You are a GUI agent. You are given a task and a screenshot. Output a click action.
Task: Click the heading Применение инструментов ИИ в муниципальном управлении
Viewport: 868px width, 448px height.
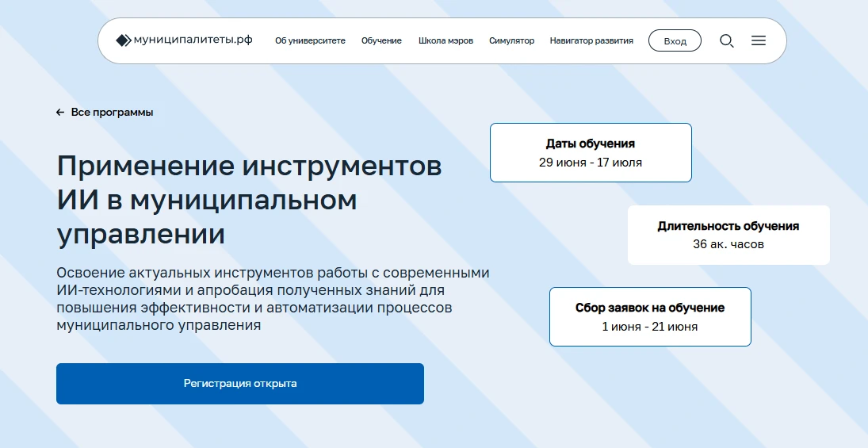pyautogui.click(x=249, y=199)
